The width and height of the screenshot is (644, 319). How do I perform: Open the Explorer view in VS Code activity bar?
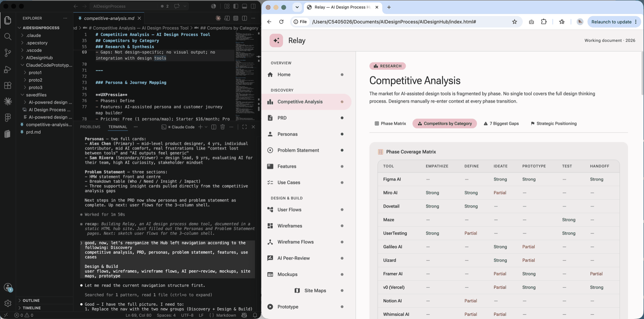pyautogui.click(x=8, y=20)
